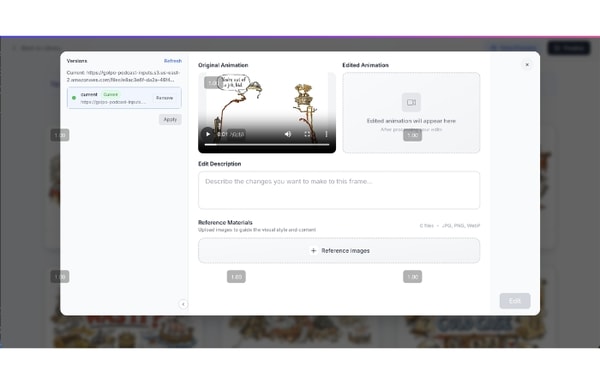Open video more options menu

(326, 134)
